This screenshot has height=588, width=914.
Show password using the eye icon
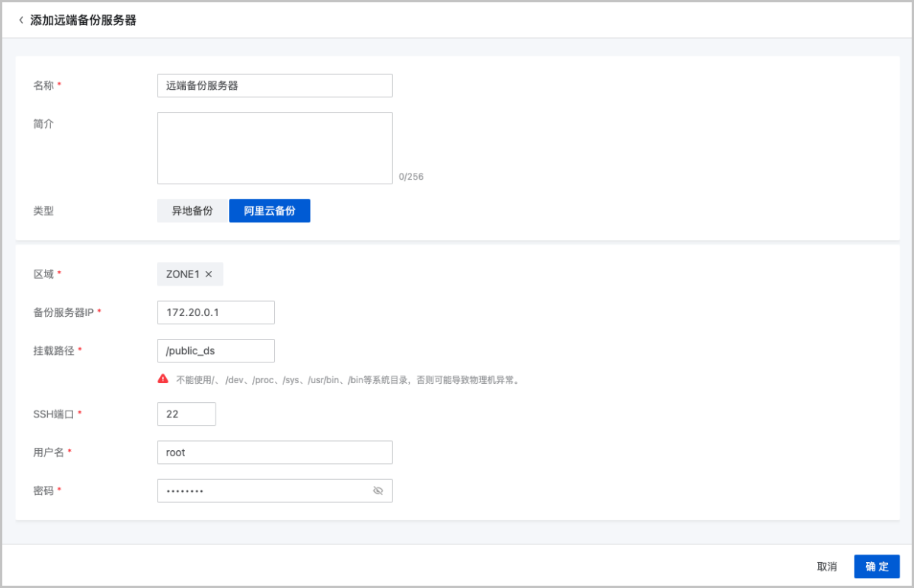tap(378, 491)
